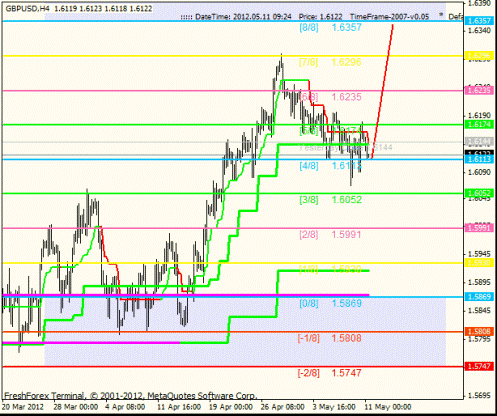
Task: Click the 1.5895 price scale label
Action: (479, 282)
